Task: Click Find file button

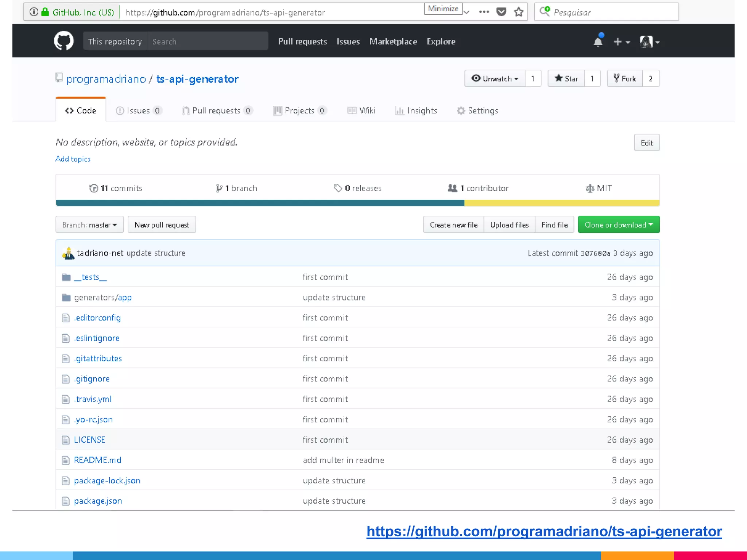Action: 554,225
